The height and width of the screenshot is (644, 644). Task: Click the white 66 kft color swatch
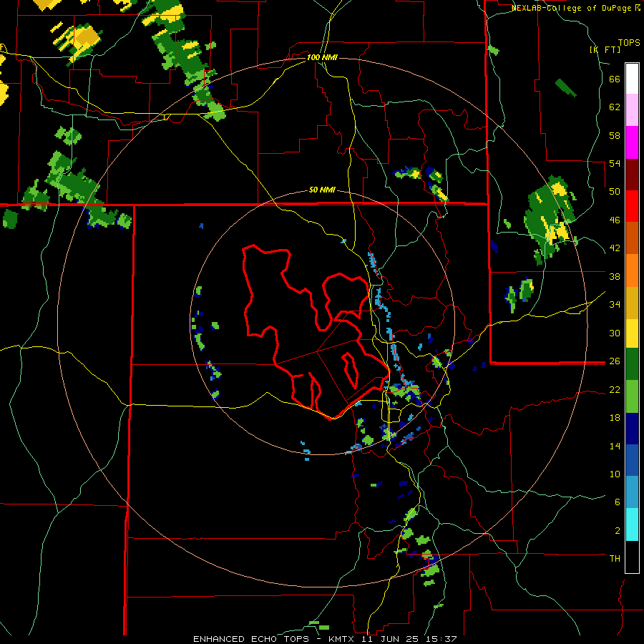632,79
